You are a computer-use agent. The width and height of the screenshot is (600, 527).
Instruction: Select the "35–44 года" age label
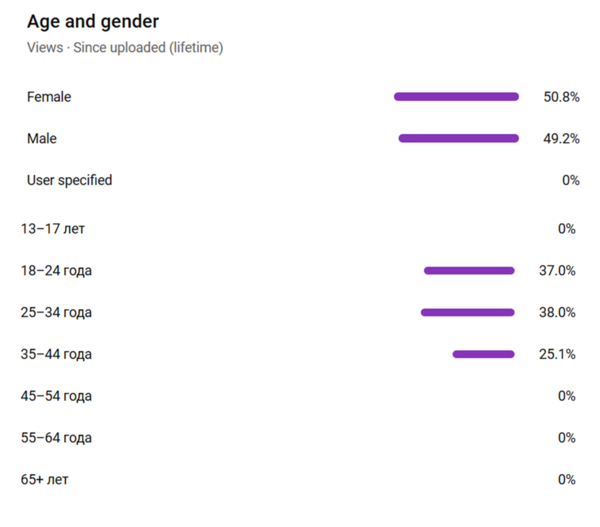pos(56,354)
